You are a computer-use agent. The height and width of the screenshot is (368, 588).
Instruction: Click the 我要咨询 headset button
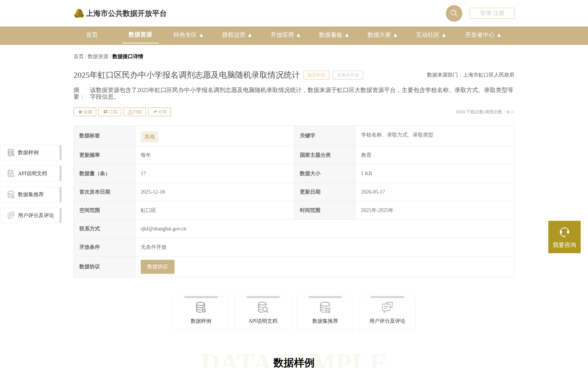[564, 237]
